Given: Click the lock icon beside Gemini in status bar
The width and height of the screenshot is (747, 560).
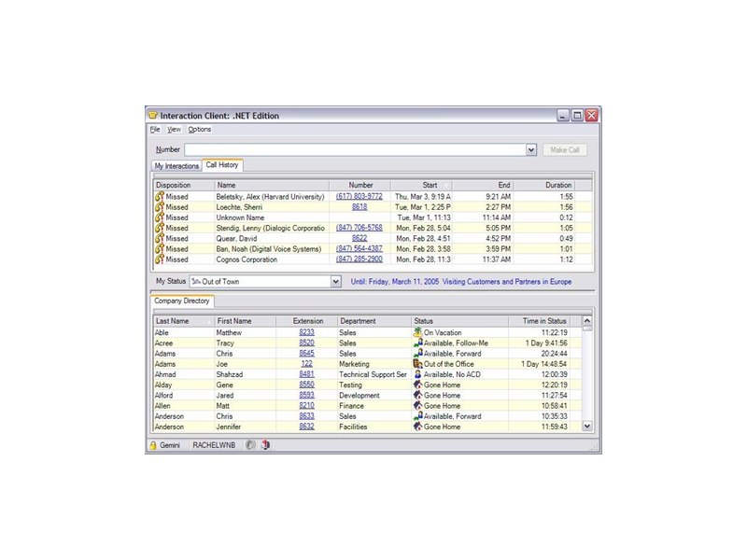Looking at the screenshot, I should click(152, 446).
